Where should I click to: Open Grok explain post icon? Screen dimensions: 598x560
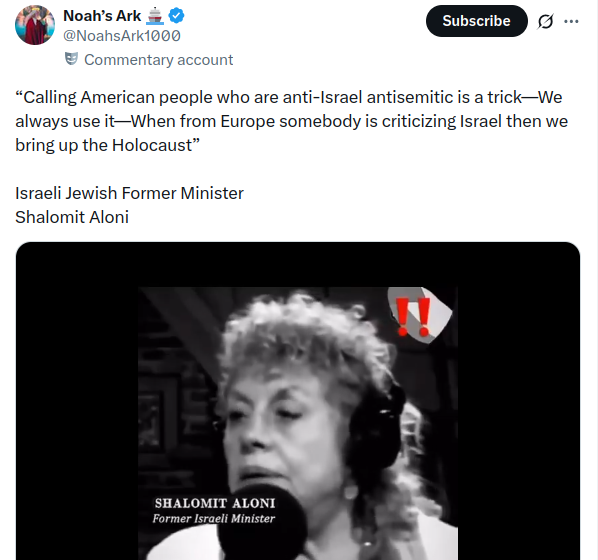(545, 21)
